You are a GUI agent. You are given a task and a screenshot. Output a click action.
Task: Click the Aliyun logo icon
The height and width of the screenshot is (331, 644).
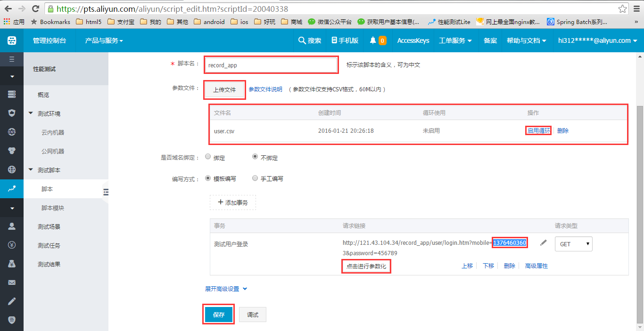tap(12, 40)
